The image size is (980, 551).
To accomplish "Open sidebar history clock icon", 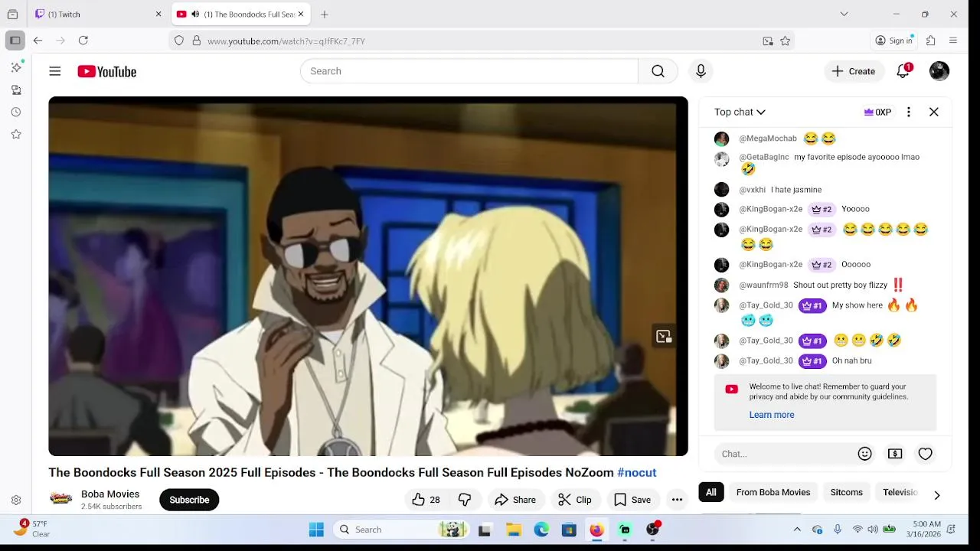I will [x=16, y=112].
